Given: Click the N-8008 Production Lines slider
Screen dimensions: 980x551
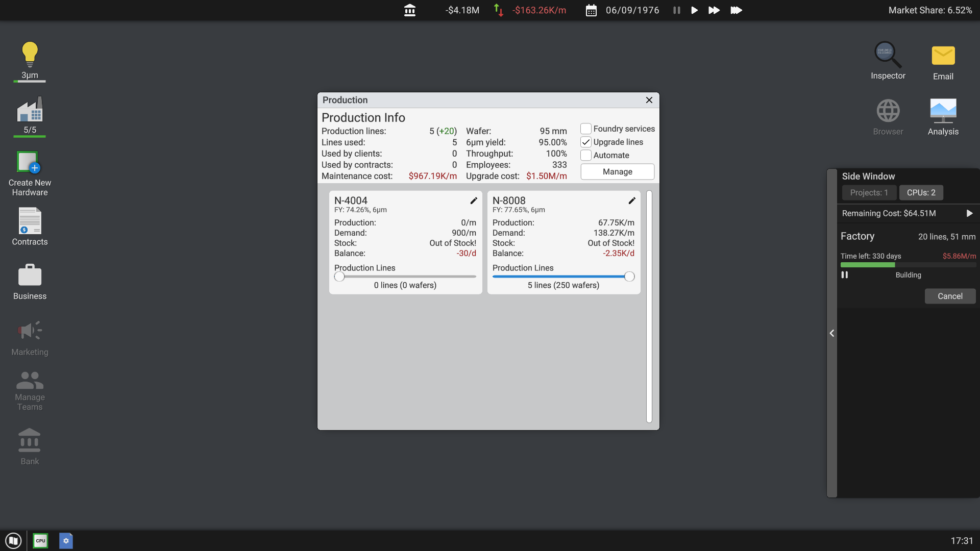Looking at the screenshot, I should click(561, 277).
